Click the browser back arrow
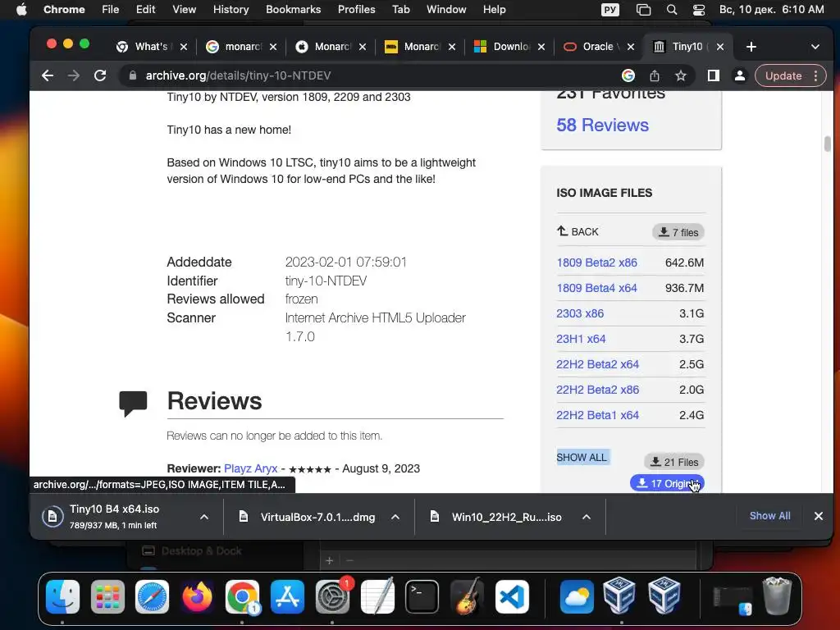Viewport: 840px width, 630px height. [x=48, y=75]
